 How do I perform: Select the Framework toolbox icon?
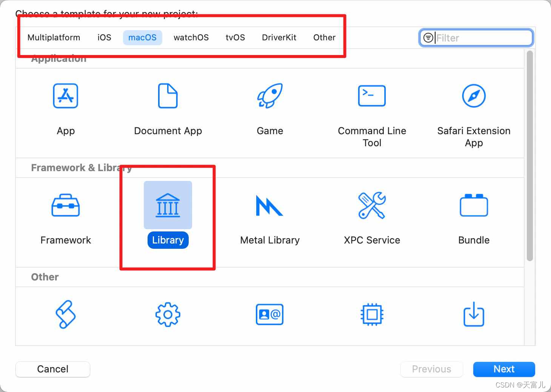66,205
